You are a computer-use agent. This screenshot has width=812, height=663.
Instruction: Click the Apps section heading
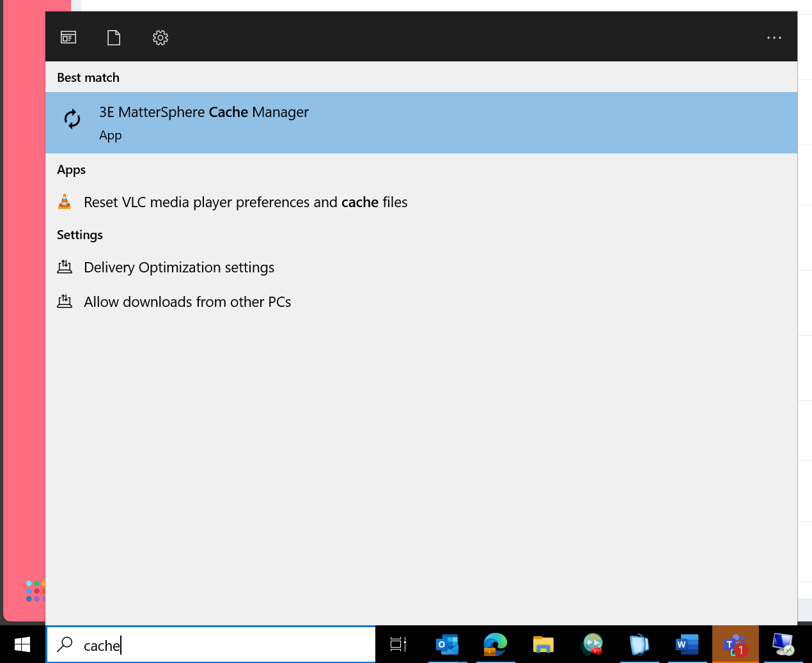71,170
